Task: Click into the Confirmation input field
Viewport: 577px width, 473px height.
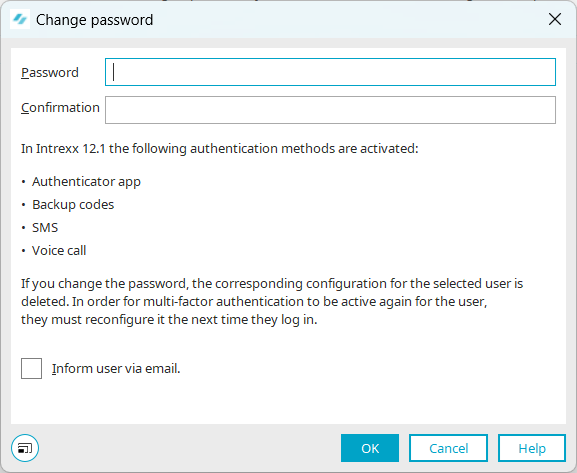Action: (x=330, y=110)
